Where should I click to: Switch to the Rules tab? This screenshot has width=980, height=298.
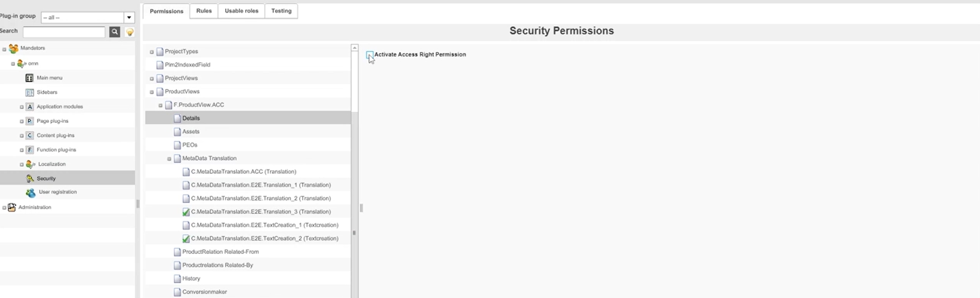204,11
